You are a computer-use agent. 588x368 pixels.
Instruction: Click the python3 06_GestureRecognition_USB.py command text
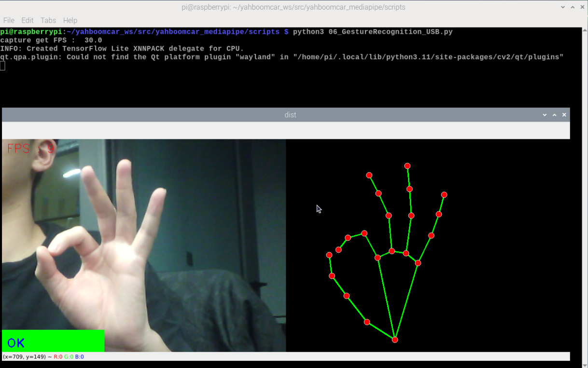pos(373,32)
